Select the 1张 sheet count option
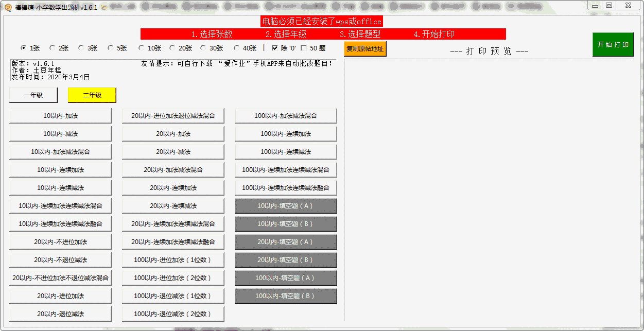The height and width of the screenshot is (331, 644). point(23,47)
